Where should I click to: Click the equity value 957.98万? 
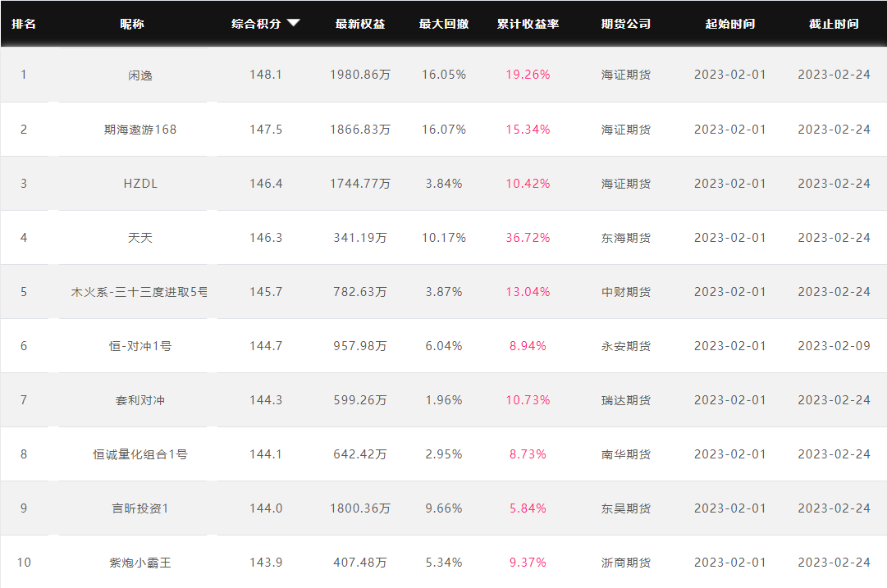[x=359, y=346]
